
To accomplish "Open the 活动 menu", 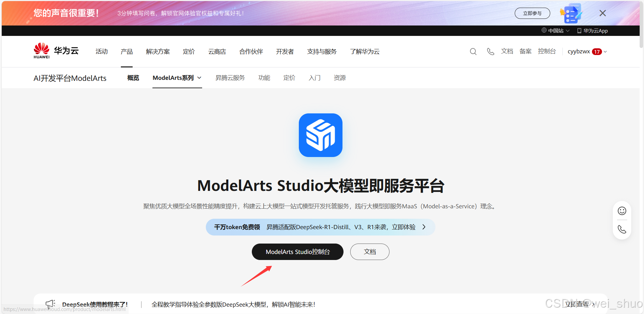I will (102, 51).
